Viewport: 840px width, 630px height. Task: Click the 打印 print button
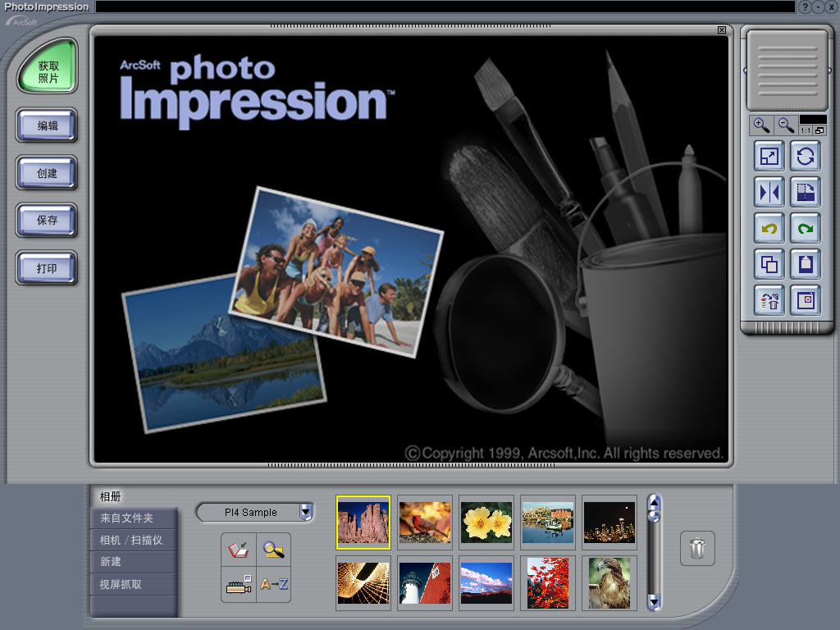[47, 268]
